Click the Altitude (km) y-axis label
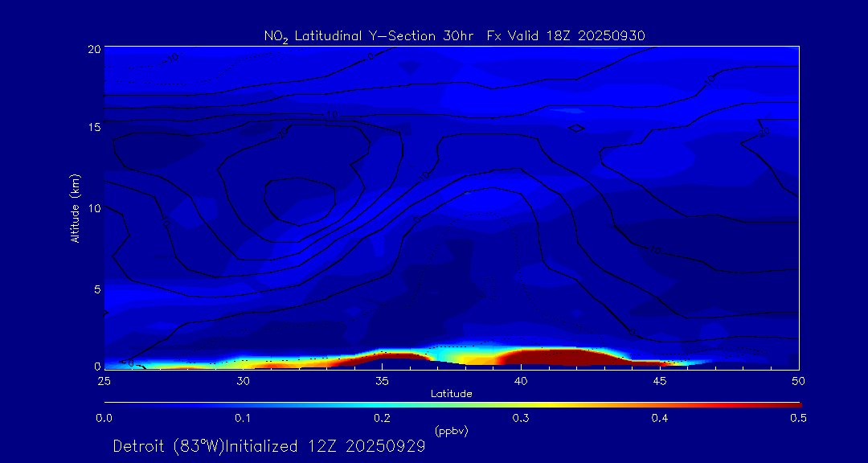The image size is (868, 463). click(75, 207)
